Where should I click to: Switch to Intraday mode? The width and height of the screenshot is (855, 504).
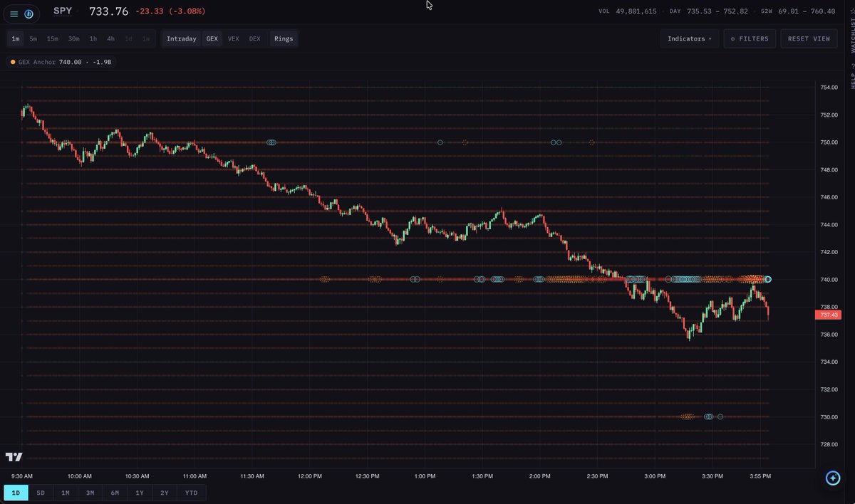181,39
